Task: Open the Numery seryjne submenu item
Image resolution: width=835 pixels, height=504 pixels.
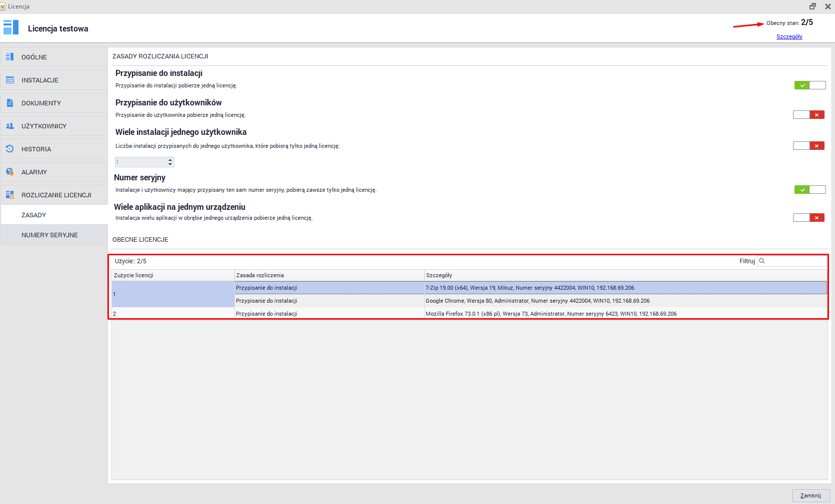Action: (x=49, y=235)
